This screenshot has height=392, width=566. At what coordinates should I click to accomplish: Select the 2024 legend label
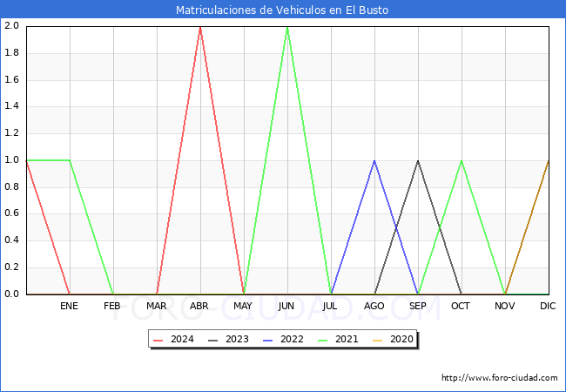pos(182,340)
